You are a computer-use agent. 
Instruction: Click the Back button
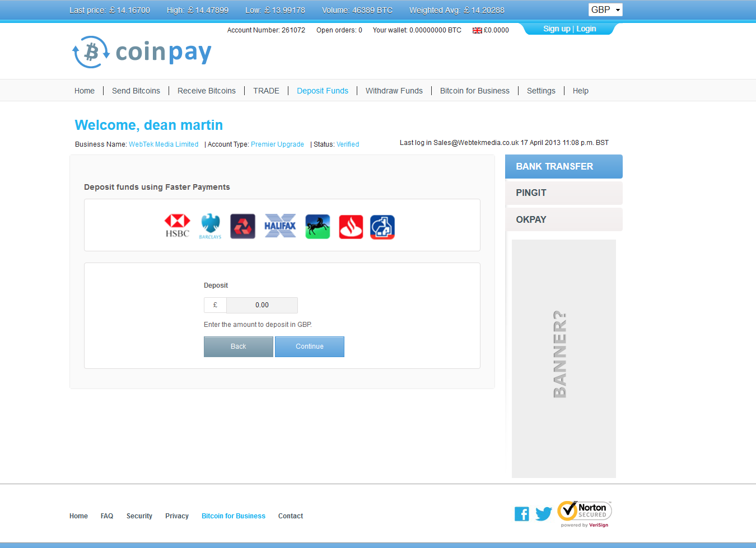tap(239, 346)
